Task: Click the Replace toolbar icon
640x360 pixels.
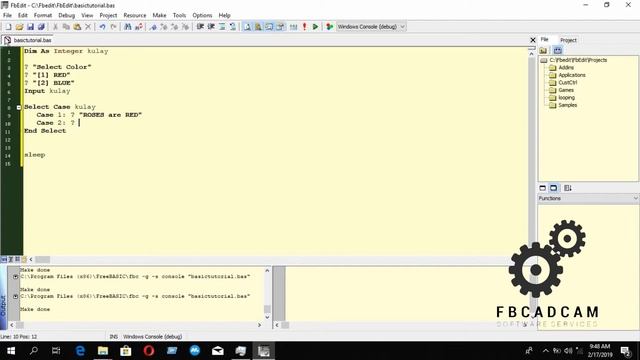Action: coord(139,27)
